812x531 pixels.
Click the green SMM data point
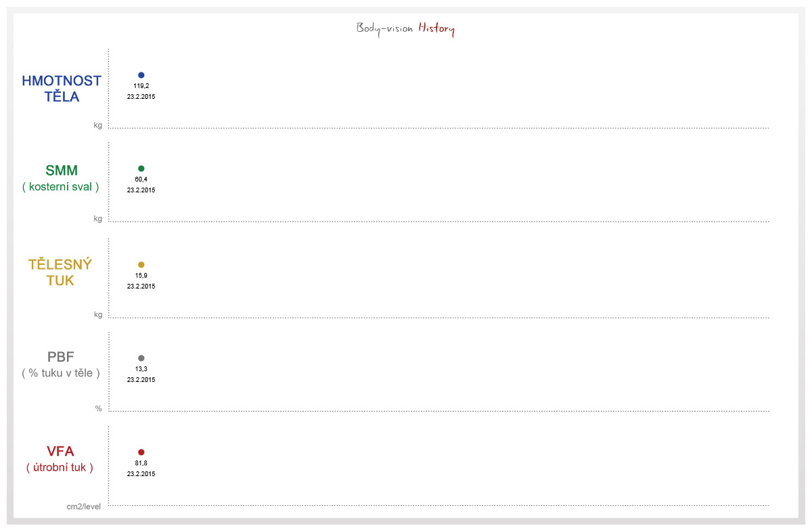click(141, 169)
